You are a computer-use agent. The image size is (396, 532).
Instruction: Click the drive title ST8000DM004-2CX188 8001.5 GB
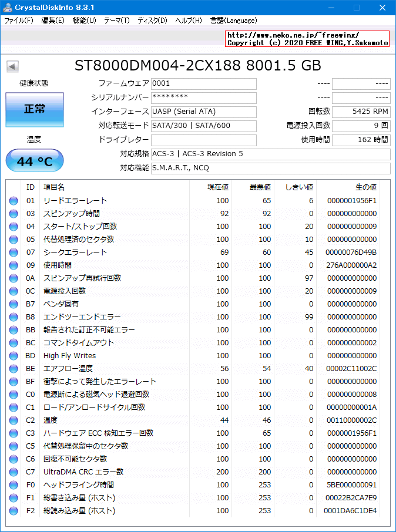(x=197, y=66)
